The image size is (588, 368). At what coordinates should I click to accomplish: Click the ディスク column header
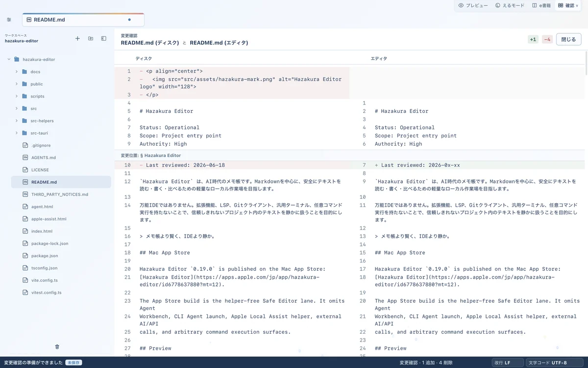(x=144, y=58)
